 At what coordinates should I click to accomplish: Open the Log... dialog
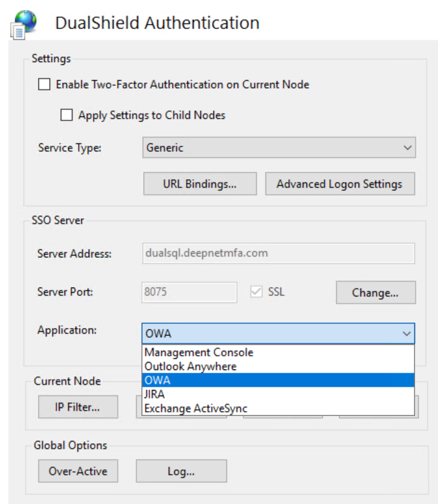[x=181, y=471]
